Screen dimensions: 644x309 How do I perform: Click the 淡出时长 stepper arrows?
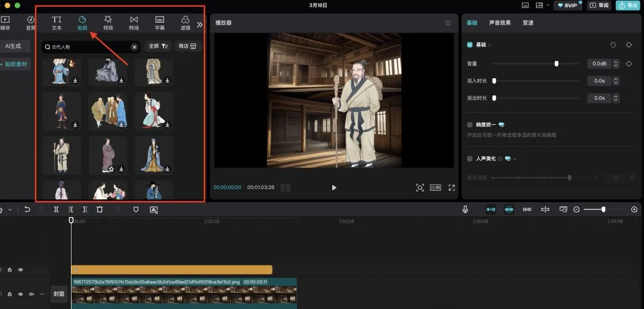point(615,98)
